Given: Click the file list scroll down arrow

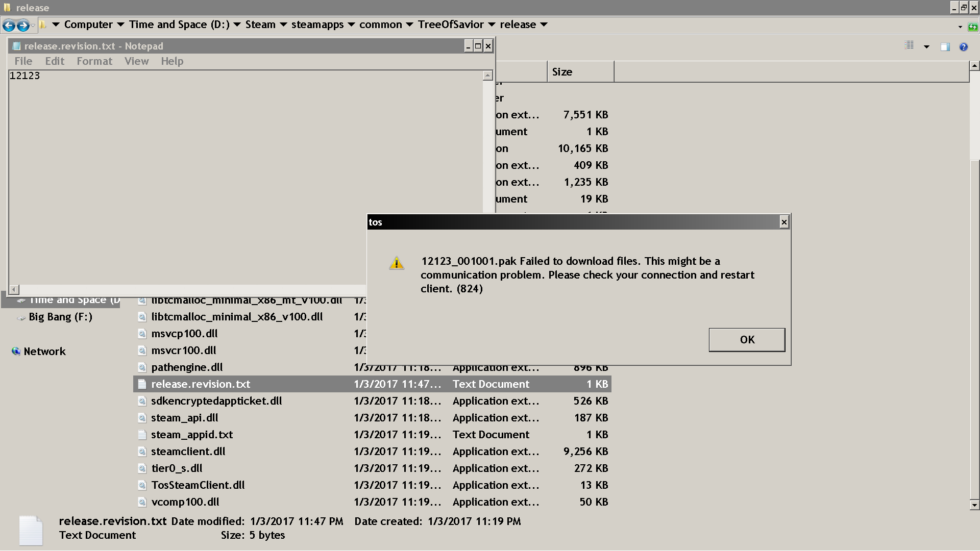Looking at the screenshot, I should click(974, 505).
